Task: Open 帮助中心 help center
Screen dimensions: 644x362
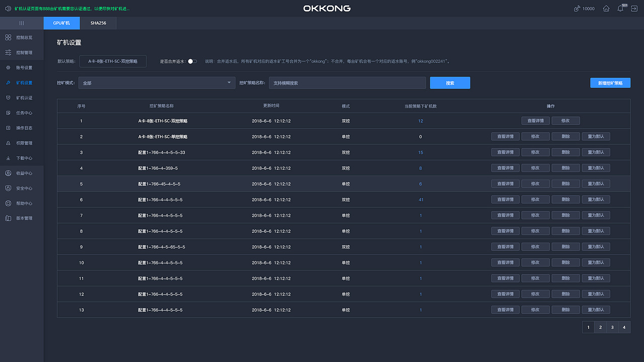Action: tap(23, 203)
